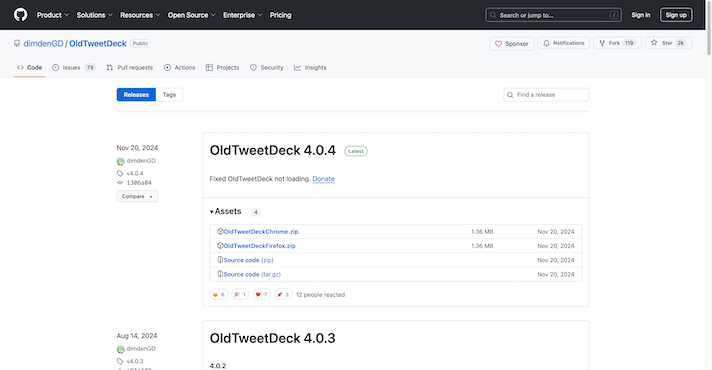Click the repository icon before dimdenGD

[x=17, y=44]
